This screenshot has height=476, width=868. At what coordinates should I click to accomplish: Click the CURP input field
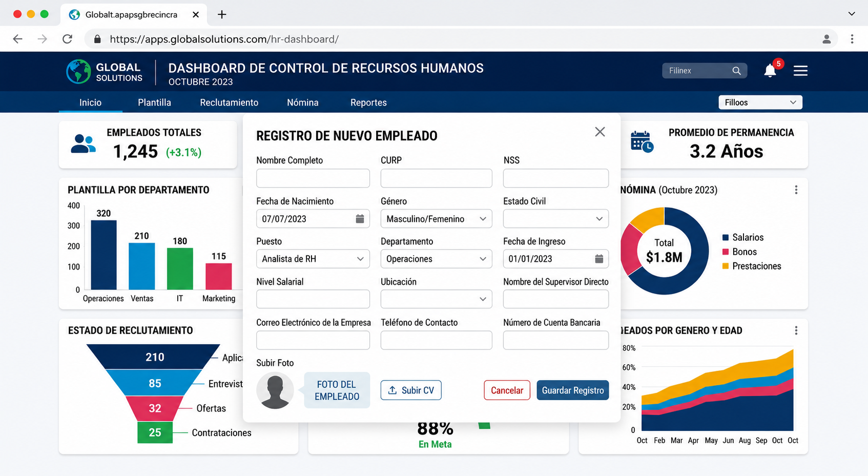pos(436,178)
